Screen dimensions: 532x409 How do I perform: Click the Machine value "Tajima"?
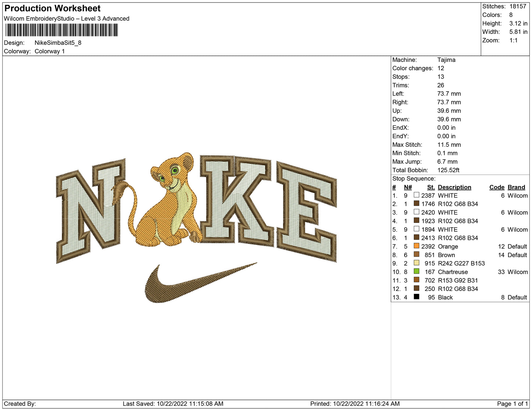point(446,60)
